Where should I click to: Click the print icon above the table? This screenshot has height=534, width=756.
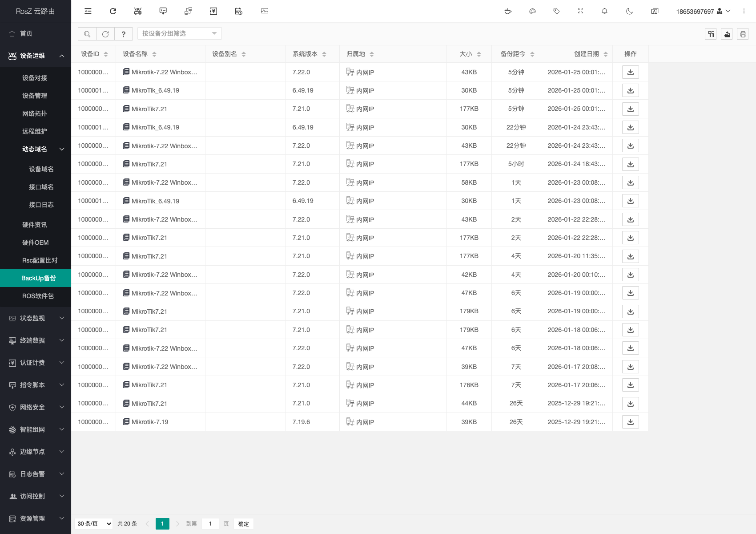click(x=743, y=34)
